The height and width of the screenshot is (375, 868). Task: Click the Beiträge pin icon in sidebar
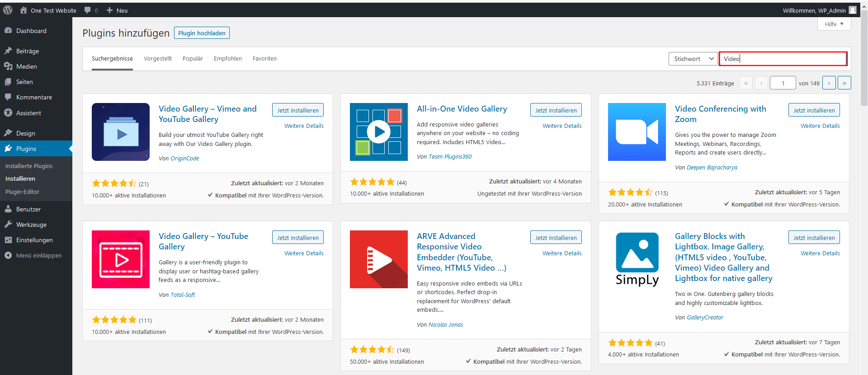point(8,51)
